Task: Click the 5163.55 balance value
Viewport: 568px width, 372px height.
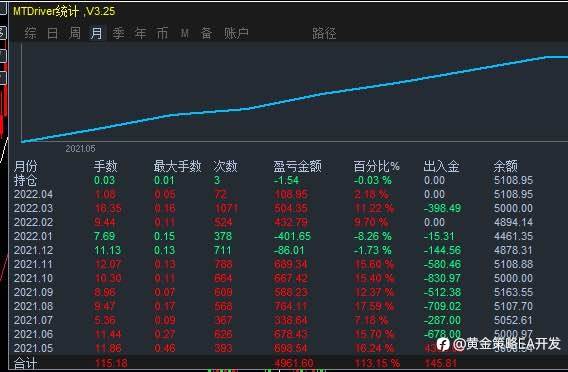Action: click(x=513, y=292)
